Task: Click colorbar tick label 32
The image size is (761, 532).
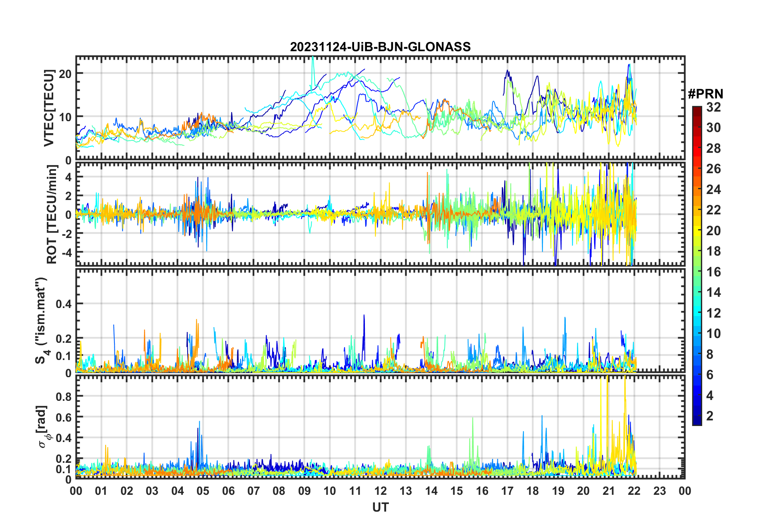Action: coord(713,107)
